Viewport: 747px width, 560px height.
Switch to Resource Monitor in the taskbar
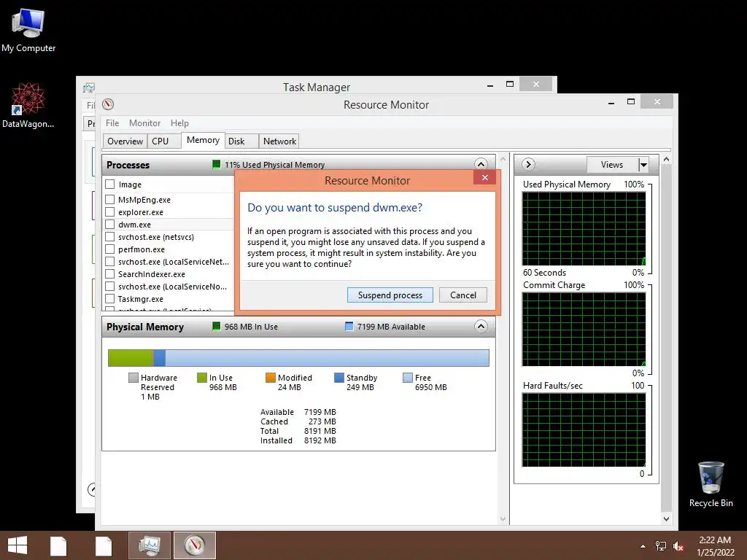click(x=194, y=545)
